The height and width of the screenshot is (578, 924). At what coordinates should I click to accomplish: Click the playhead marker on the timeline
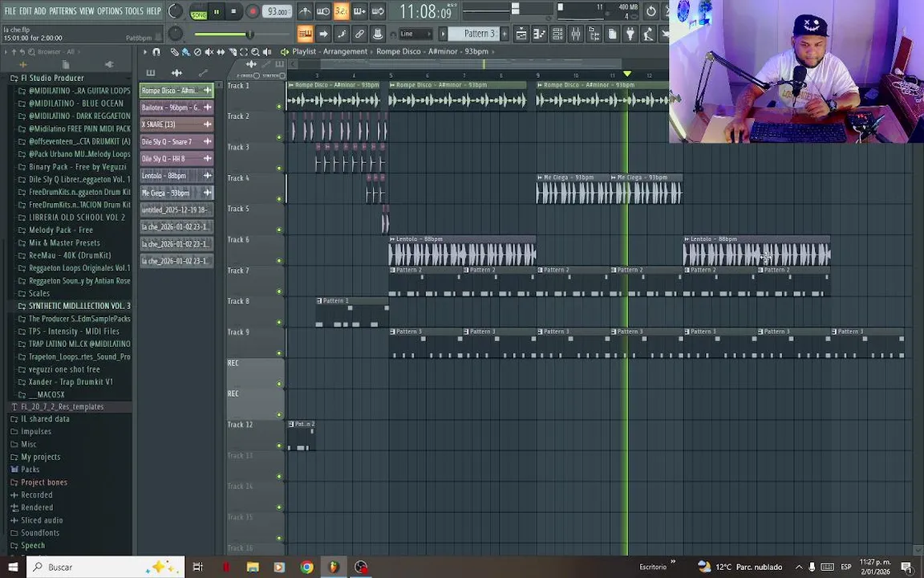pyautogui.click(x=627, y=74)
